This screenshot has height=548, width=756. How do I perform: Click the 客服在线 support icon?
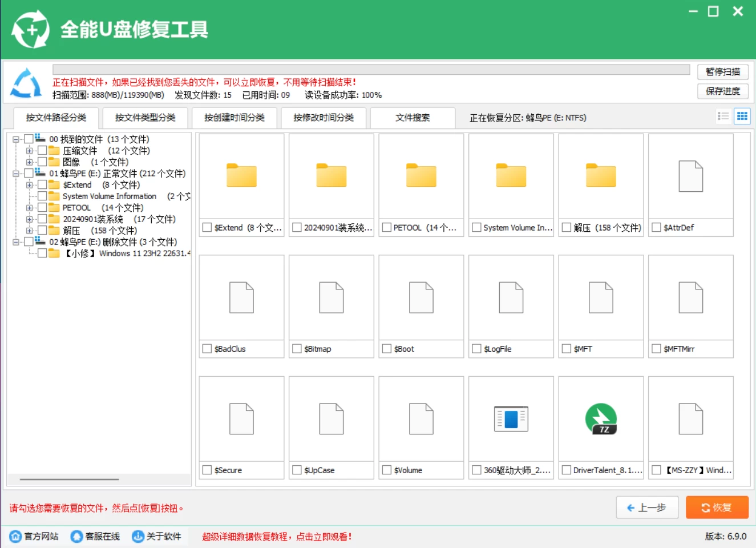76,537
